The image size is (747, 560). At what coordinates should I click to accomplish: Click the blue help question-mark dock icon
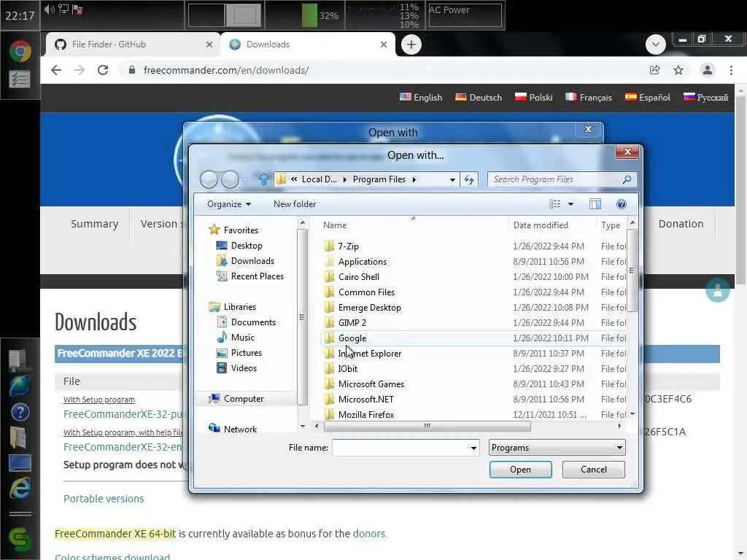[20, 412]
